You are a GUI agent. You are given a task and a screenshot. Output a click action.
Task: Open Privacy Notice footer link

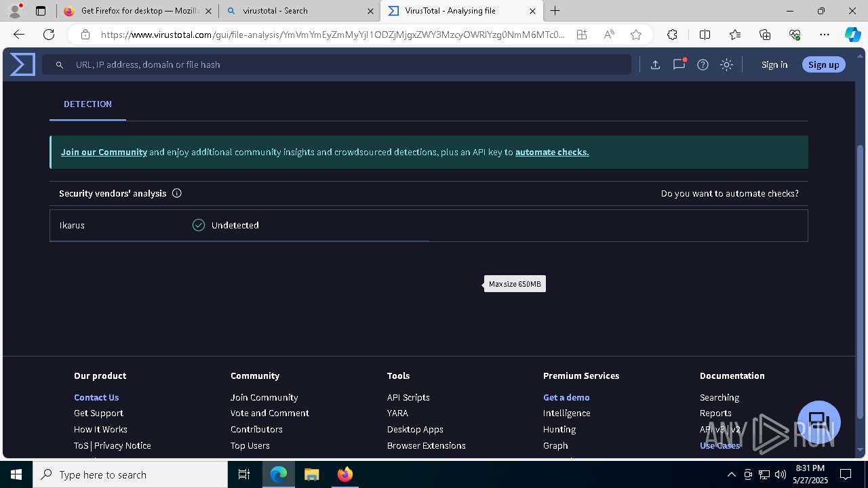click(x=123, y=445)
